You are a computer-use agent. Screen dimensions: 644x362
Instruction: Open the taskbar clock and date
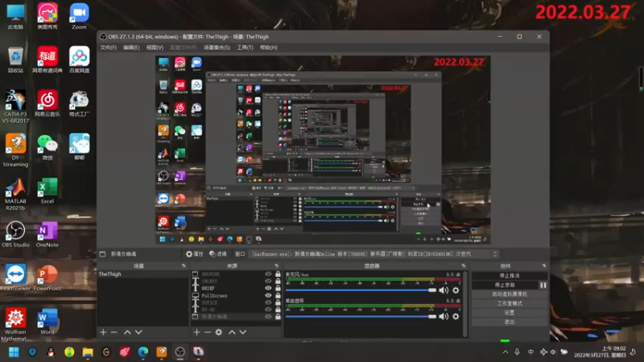tap(600, 352)
